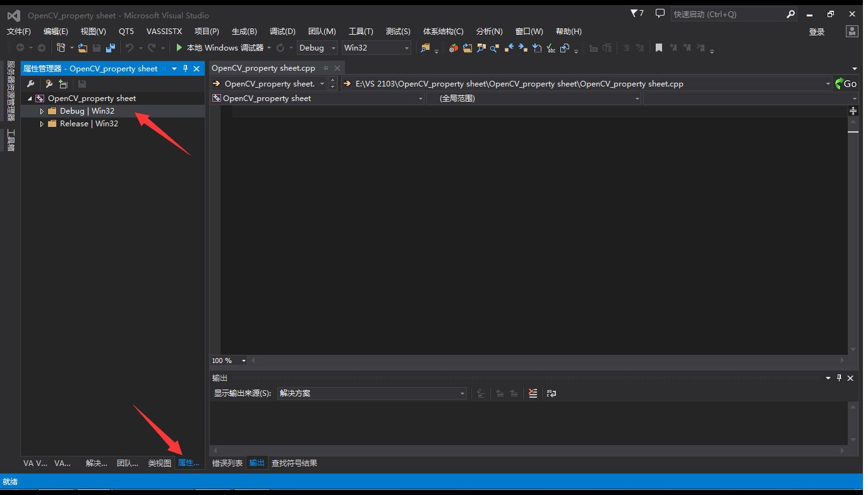Screen dimensions: 868x495
Task: Open the OpenCV_property sheet project scope dropdown
Action: [317, 98]
